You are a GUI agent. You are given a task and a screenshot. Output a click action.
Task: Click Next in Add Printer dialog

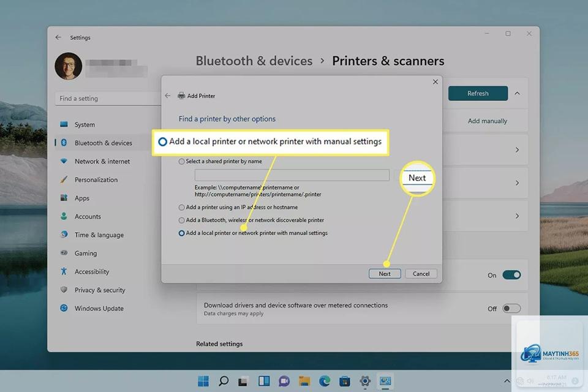[x=385, y=274]
